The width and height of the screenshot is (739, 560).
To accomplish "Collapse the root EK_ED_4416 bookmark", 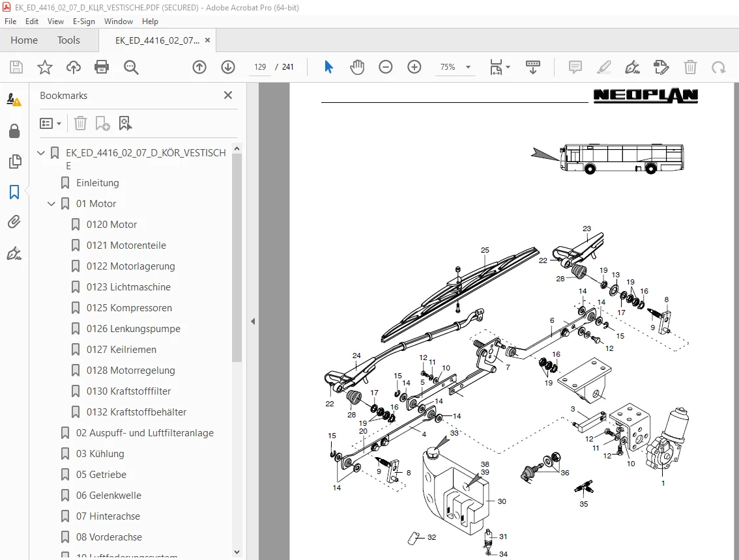I will [x=41, y=152].
